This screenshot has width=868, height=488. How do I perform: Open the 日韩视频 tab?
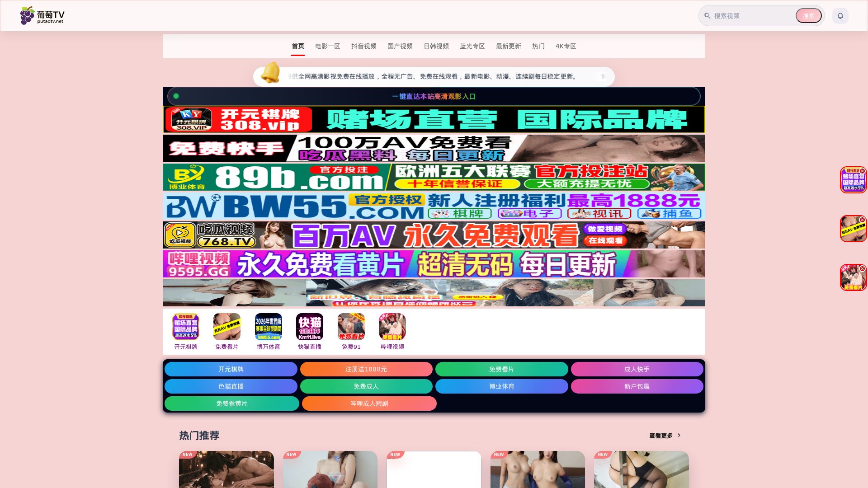click(436, 46)
